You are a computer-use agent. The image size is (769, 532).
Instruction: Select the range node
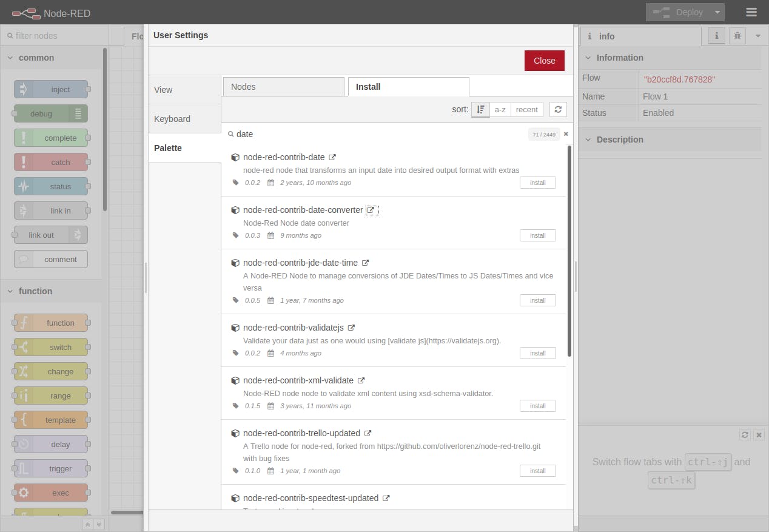(51, 396)
